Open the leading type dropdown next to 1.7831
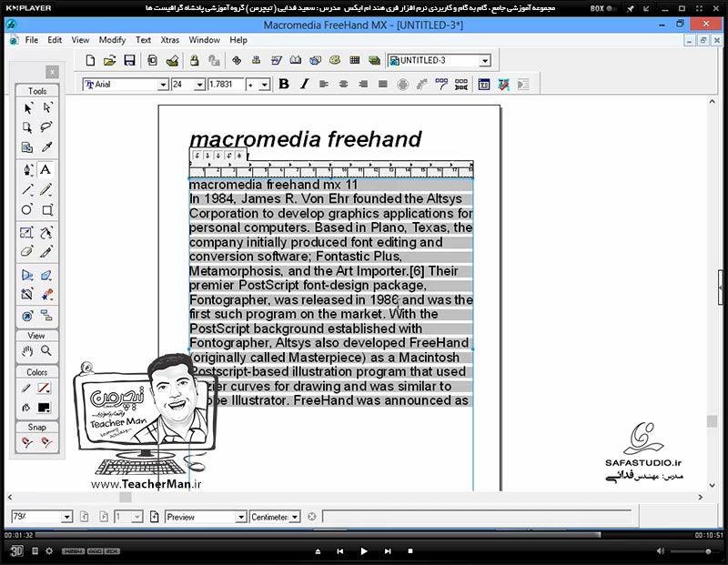Viewport: 728px width, 565px height. pos(264,85)
